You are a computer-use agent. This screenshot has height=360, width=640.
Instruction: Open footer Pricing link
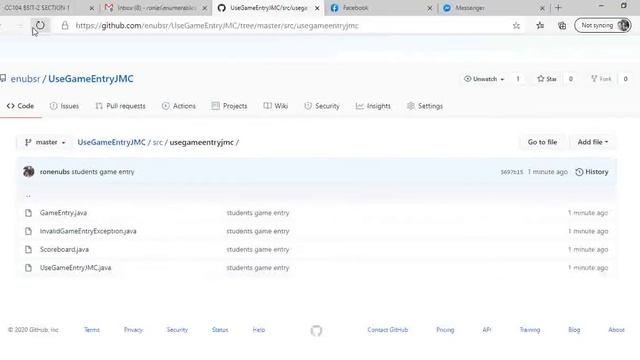pos(445,330)
